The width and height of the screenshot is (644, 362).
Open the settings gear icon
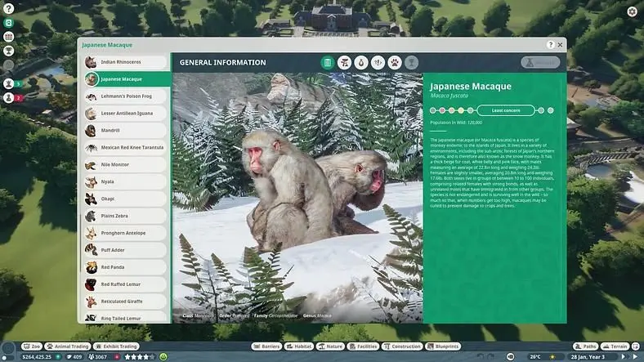pyautogui.click(x=632, y=11)
